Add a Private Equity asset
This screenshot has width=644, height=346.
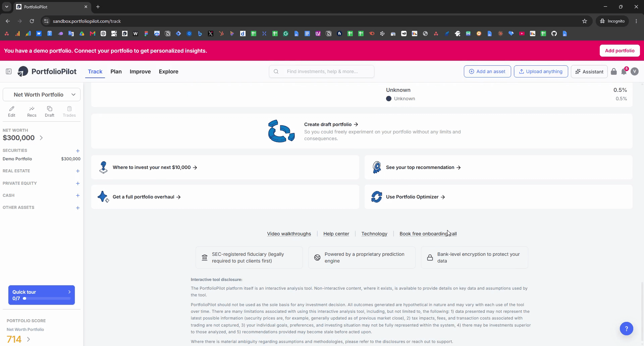tap(78, 183)
